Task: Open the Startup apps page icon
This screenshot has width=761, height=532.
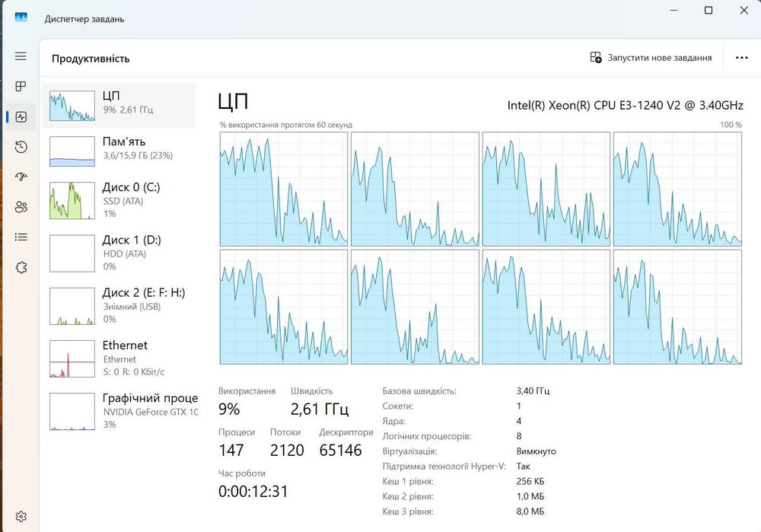Action: (x=21, y=177)
